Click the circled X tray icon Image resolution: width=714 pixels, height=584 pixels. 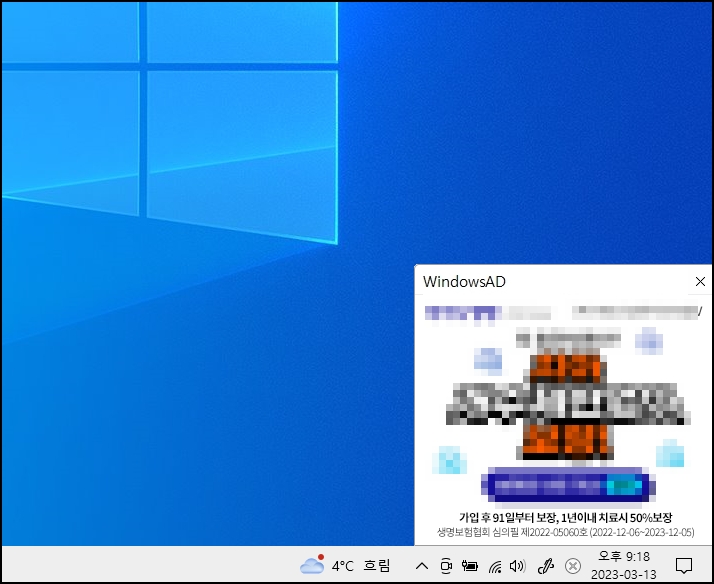(x=573, y=566)
